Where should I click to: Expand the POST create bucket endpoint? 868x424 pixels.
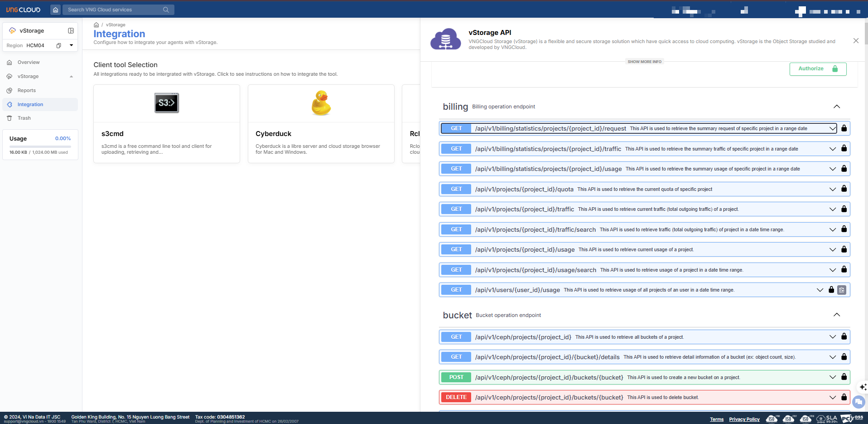pos(832,377)
